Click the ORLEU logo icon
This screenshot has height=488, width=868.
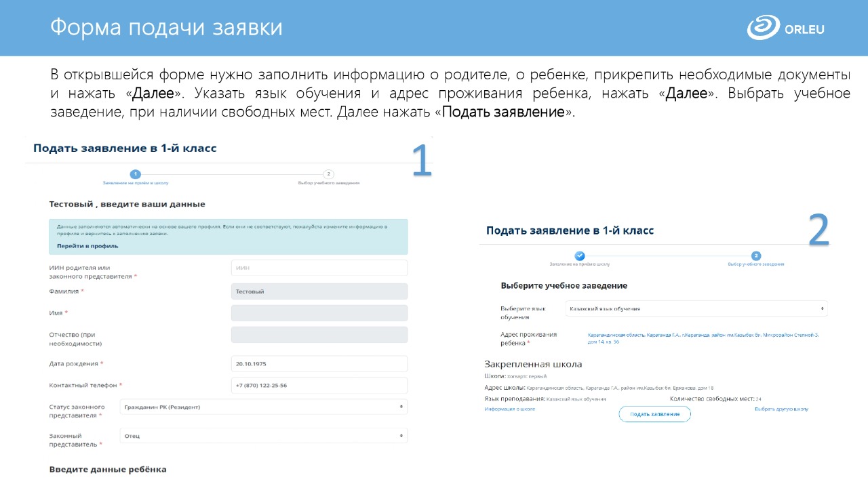click(x=763, y=28)
